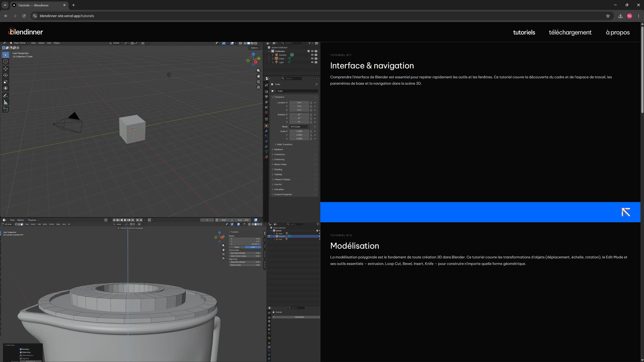This screenshot has height=362, width=644.
Task: Select the Scale tool in the viewport toolbar
Action: 6,82
